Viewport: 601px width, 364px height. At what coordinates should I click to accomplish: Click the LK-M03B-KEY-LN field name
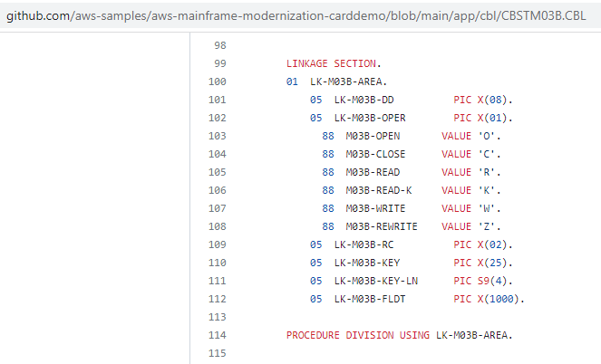[375, 281]
